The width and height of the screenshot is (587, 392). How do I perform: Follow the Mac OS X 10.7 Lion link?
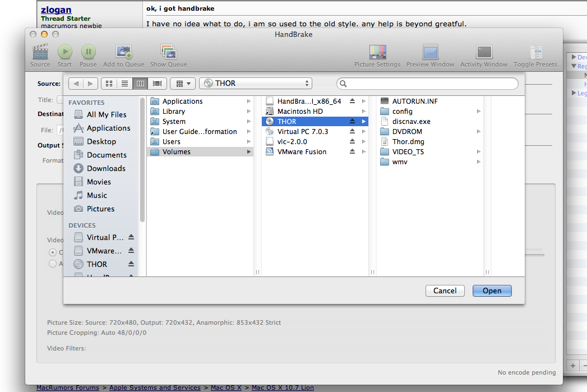point(283,388)
